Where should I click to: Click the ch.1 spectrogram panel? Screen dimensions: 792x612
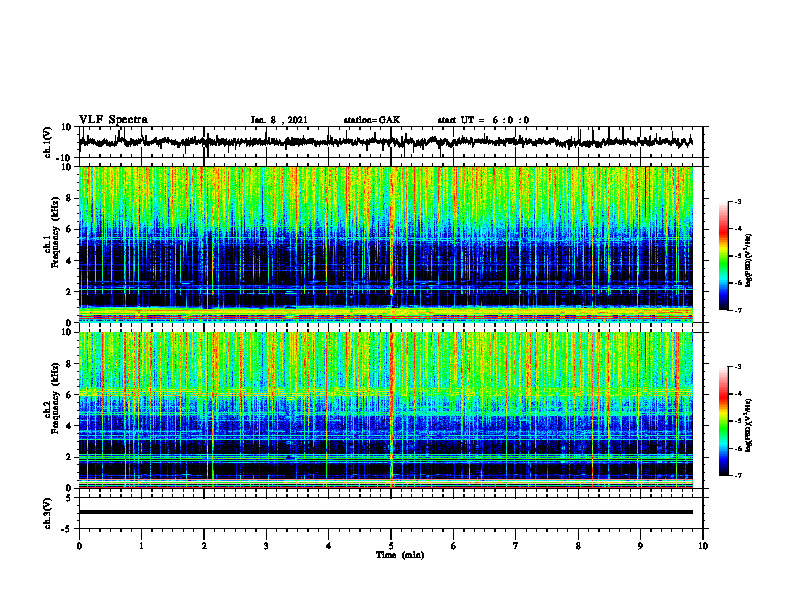point(386,244)
